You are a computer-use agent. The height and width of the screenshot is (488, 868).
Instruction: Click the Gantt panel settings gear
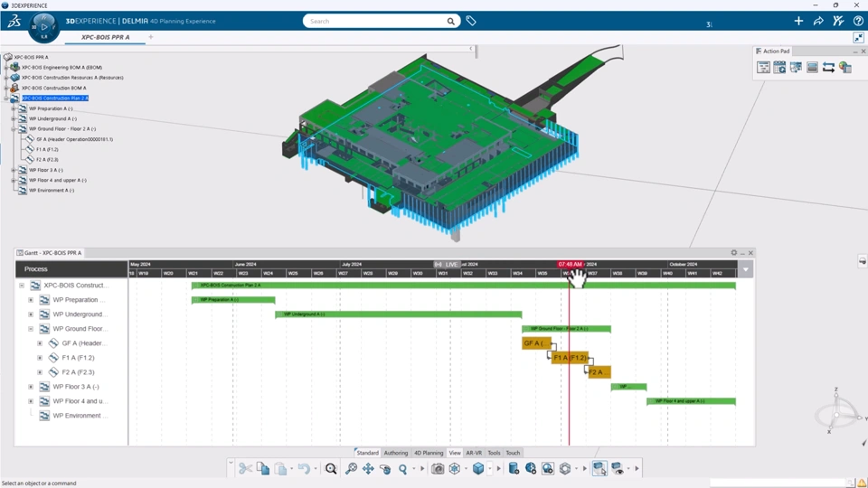[x=734, y=252]
